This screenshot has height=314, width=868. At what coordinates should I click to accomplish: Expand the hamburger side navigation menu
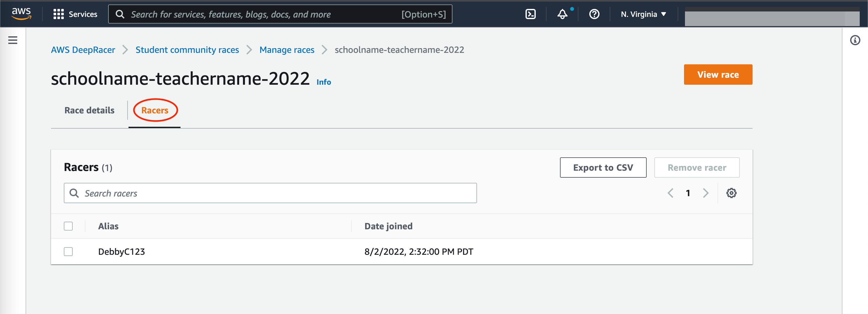pos(13,40)
